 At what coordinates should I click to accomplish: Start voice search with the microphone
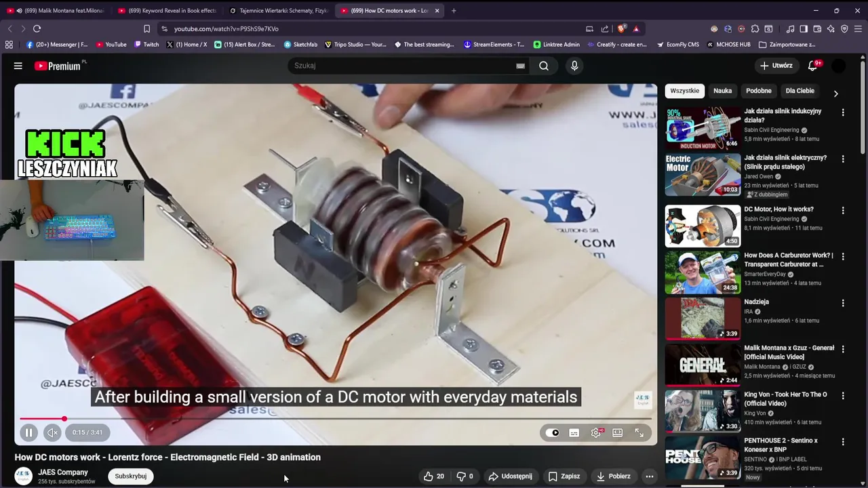(574, 66)
